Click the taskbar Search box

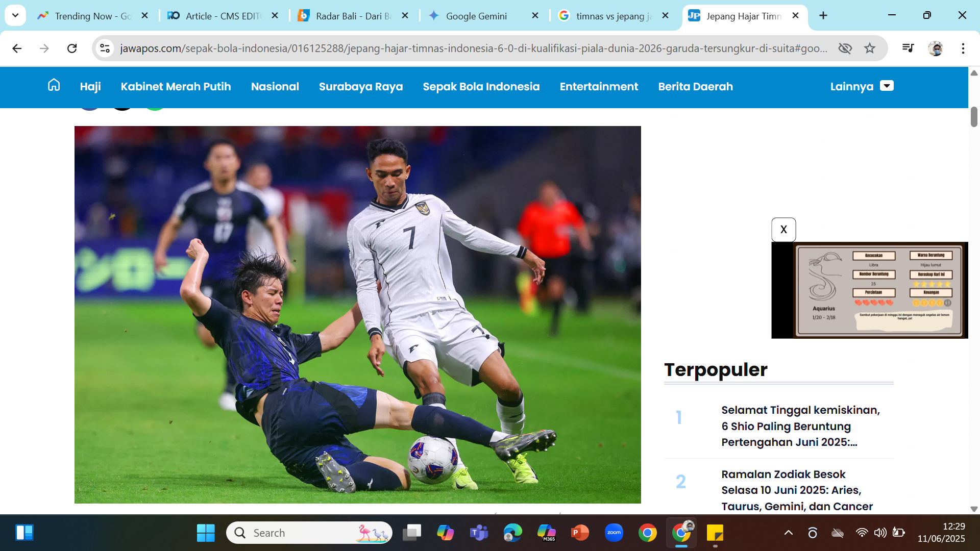309,533
